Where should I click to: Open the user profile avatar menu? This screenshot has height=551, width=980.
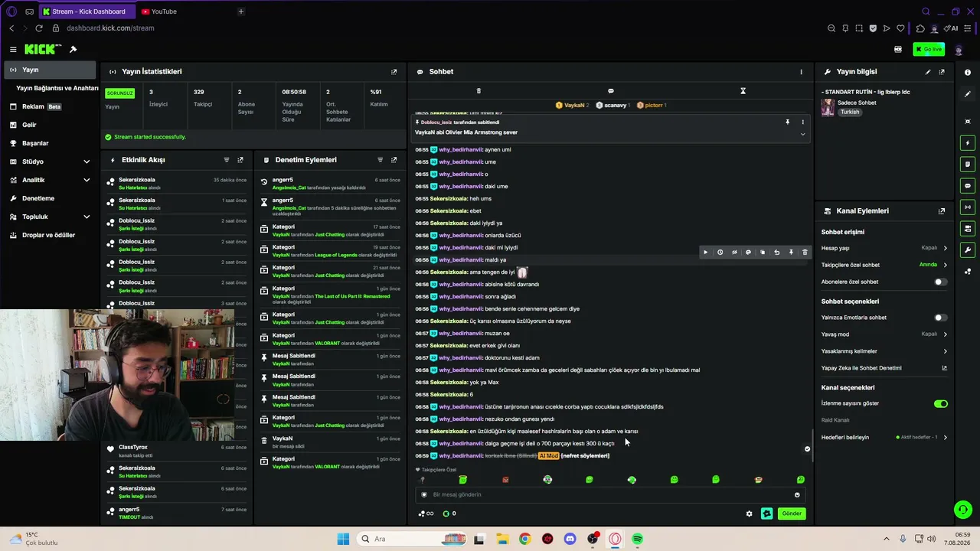[959, 50]
